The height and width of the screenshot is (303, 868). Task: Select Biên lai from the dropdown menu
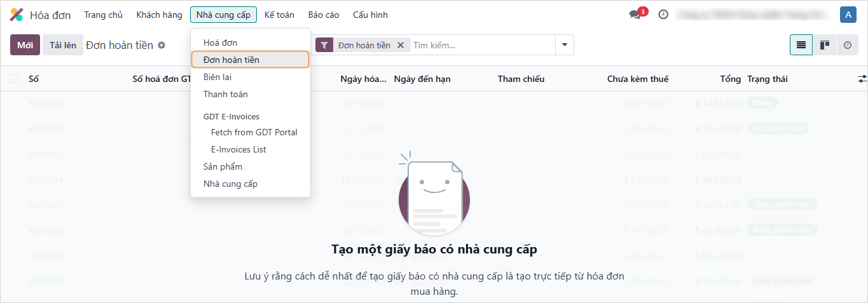click(x=217, y=77)
